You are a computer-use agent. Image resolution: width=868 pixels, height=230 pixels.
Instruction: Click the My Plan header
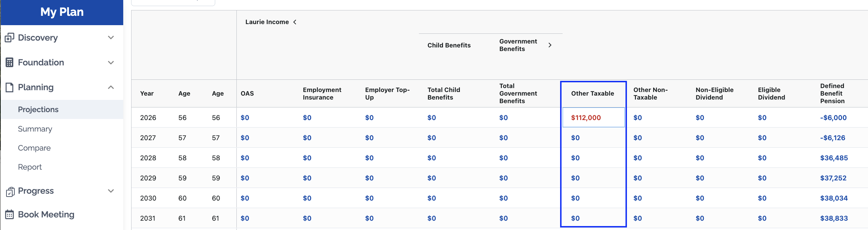pyautogui.click(x=62, y=12)
